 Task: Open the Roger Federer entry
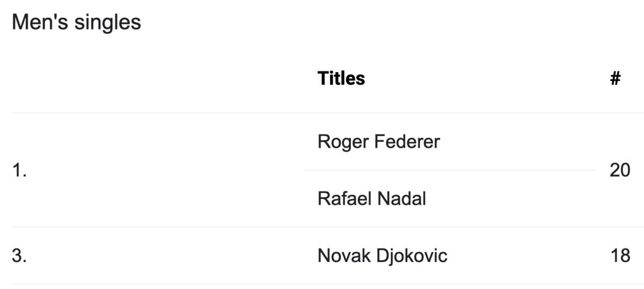click(379, 142)
